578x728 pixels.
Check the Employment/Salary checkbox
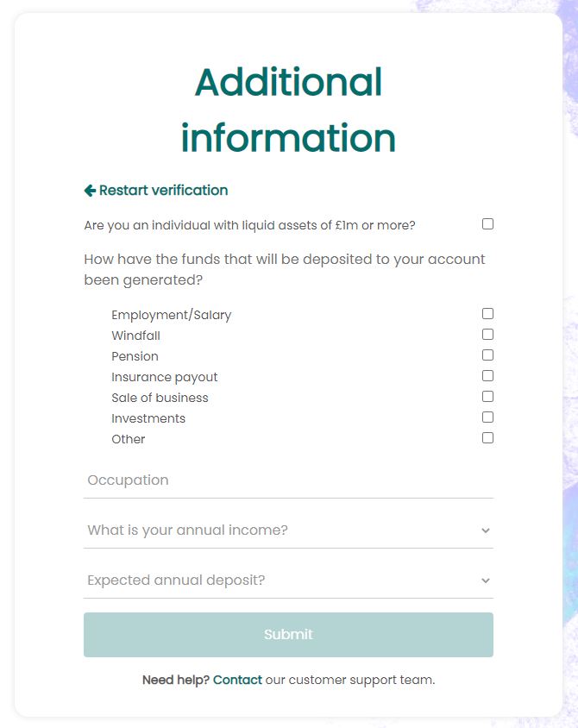487,313
